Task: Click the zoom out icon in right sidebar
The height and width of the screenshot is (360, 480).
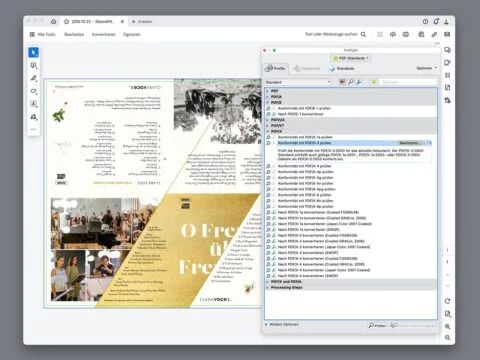Action: [447, 338]
